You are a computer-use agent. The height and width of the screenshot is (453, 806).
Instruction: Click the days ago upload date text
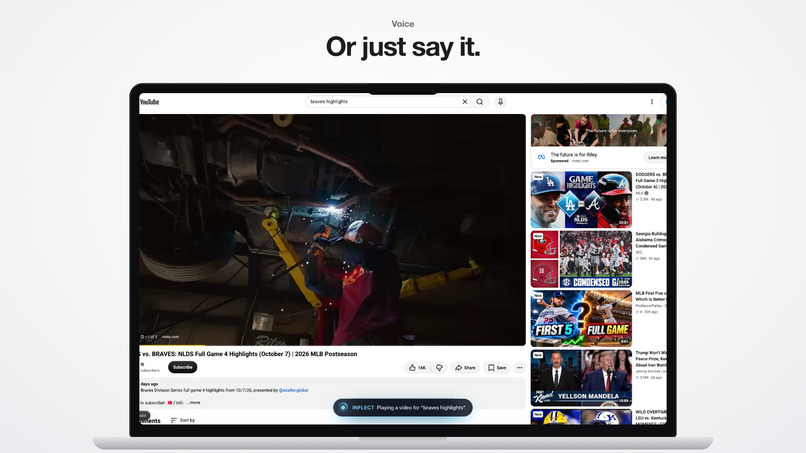(149, 384)
